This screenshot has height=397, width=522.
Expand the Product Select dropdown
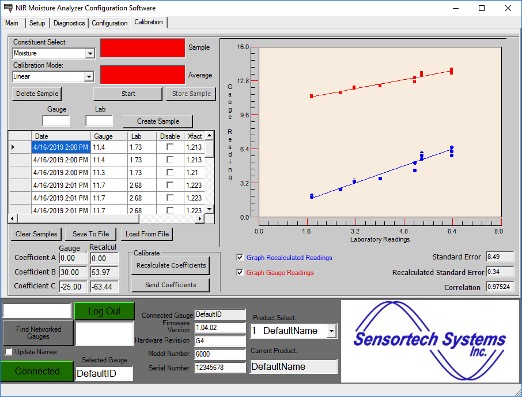(331, 331)
